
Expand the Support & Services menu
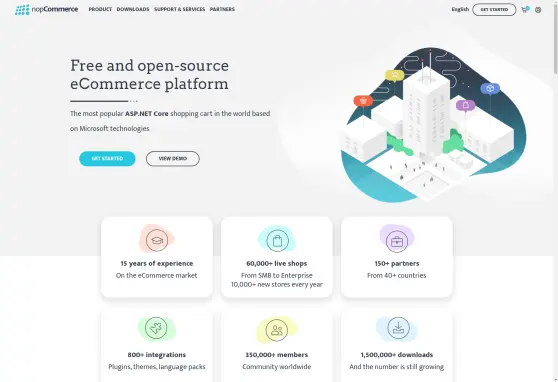pyautogui.click(x=179, y=9)
